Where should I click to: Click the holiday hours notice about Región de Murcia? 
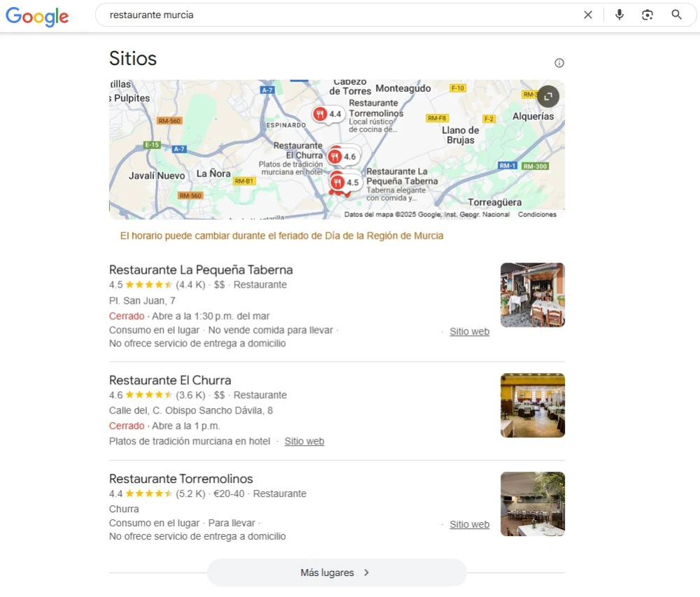[x=281, y=236]
